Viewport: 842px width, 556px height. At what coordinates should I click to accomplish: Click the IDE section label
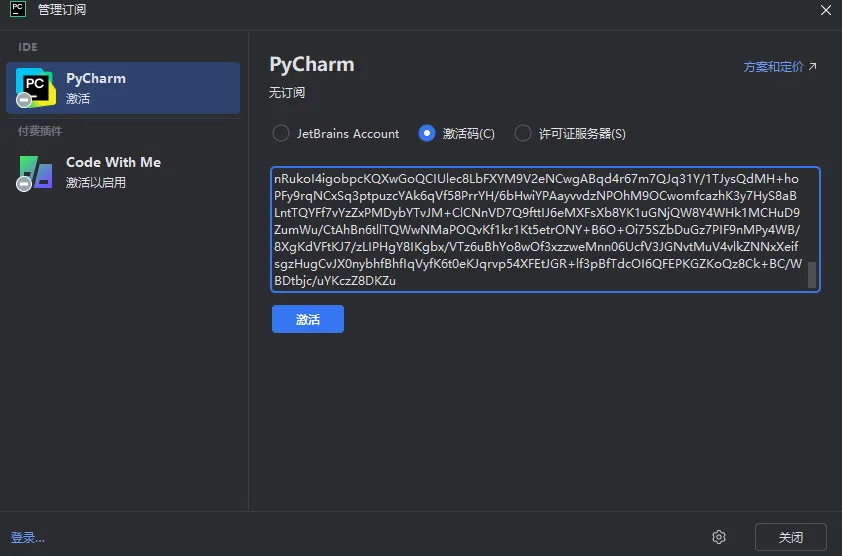(x=28, y=47)
